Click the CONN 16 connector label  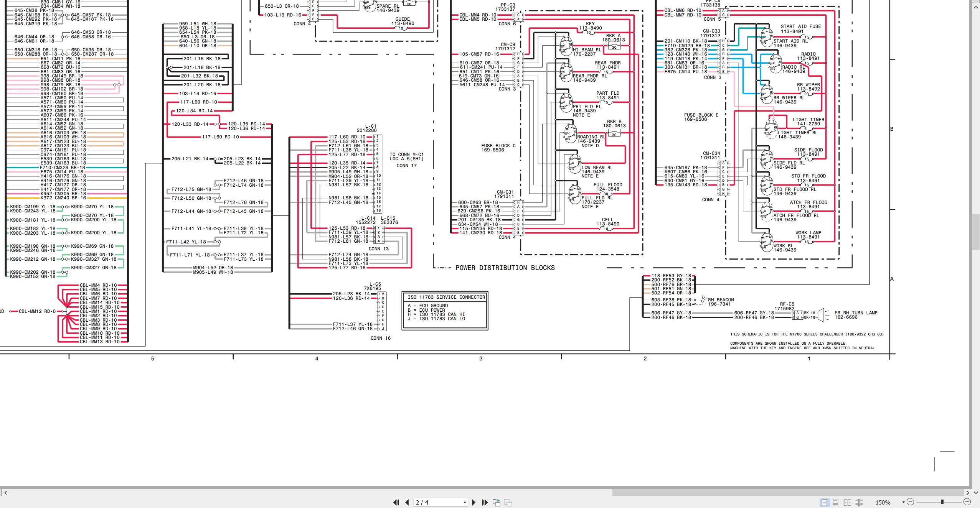click(x=380, y=338)
